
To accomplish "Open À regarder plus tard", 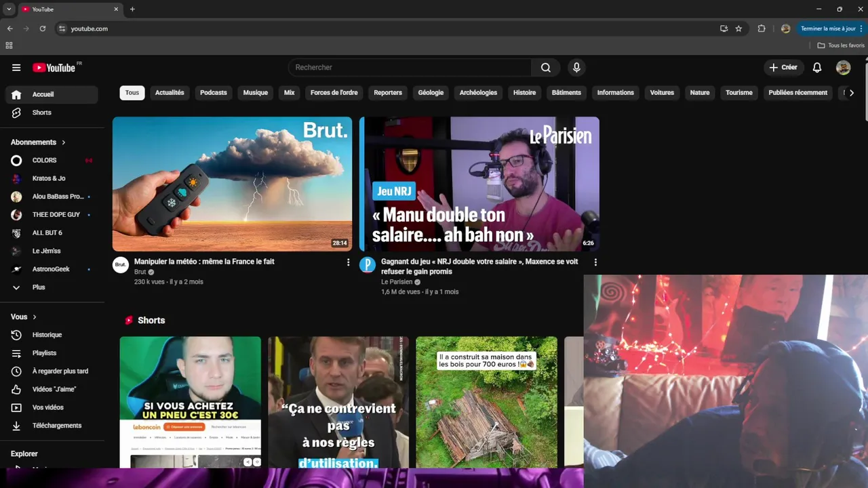I will tap(52, 371).
